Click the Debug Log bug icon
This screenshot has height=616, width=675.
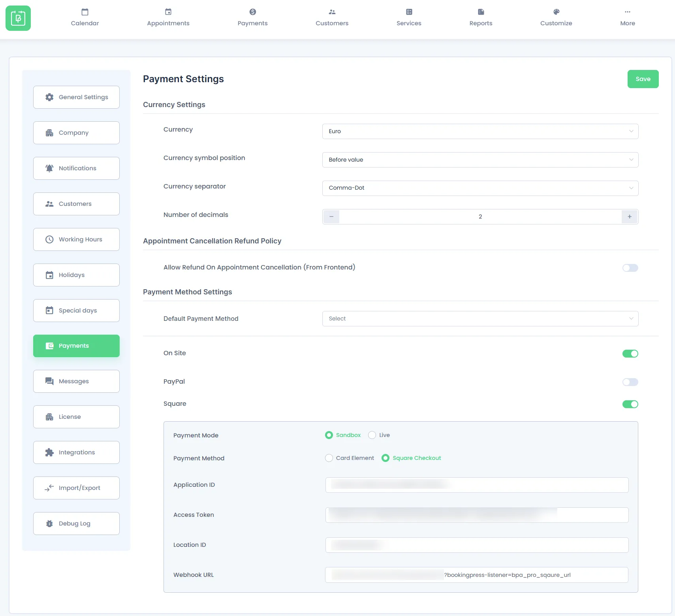[49, 524]
